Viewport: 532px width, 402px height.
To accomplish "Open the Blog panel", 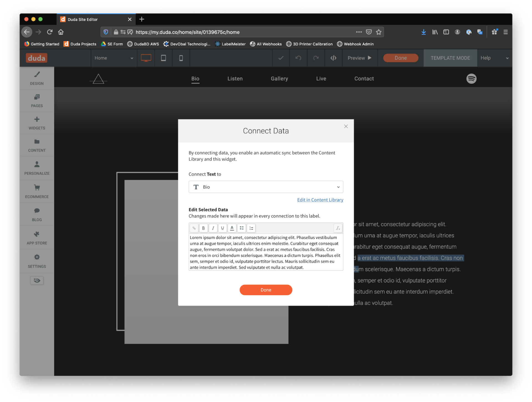I will [x=37, y=215].
